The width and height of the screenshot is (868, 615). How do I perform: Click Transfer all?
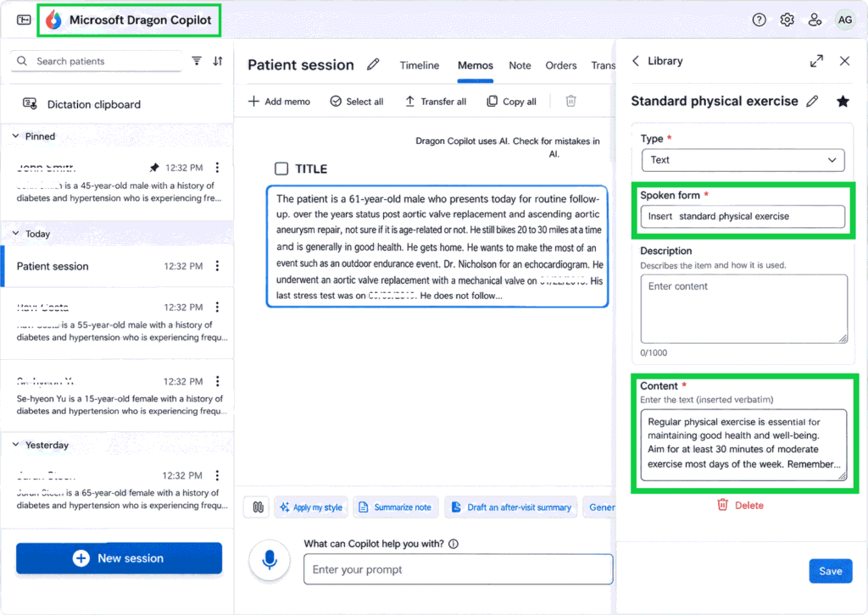coord(436,101)
